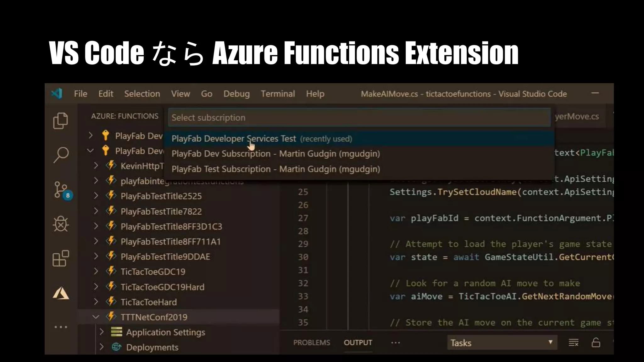
Task: Collapse the TTTNetConf2019 function app
Action: [x=96, y=317]
